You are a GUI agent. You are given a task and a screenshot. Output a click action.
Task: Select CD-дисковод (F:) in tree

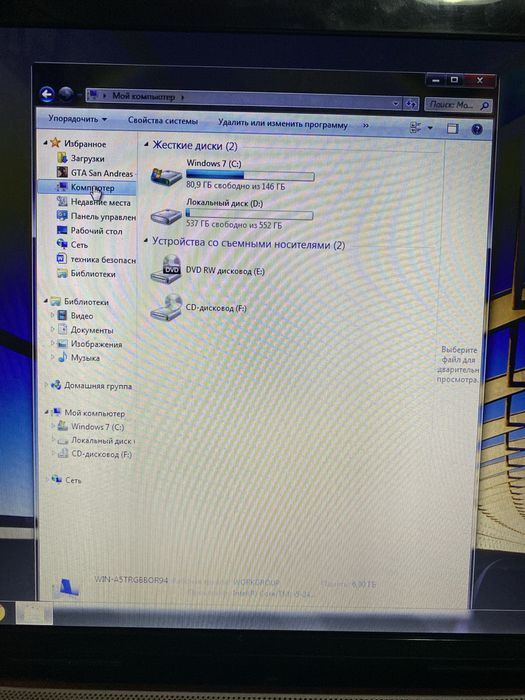[x=101, y=454]
